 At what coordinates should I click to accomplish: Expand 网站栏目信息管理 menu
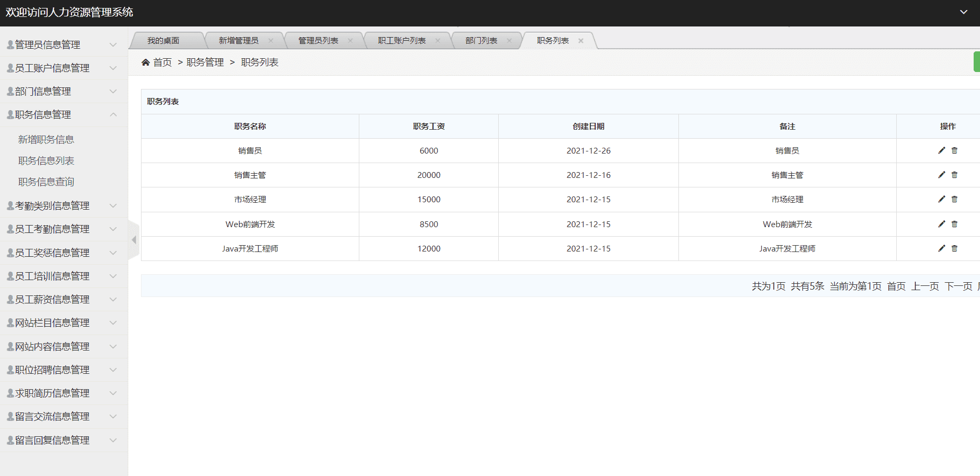coord(64,322)
